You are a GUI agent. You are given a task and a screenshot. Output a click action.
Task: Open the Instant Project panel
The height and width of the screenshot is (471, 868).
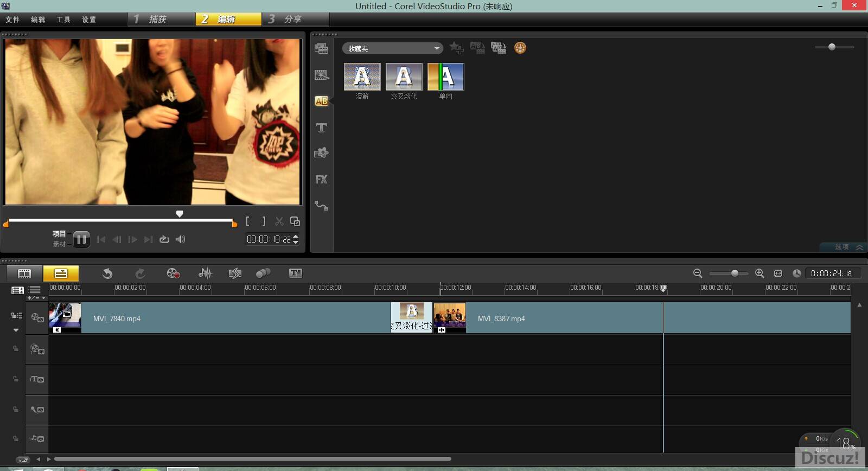coord(321,75)
